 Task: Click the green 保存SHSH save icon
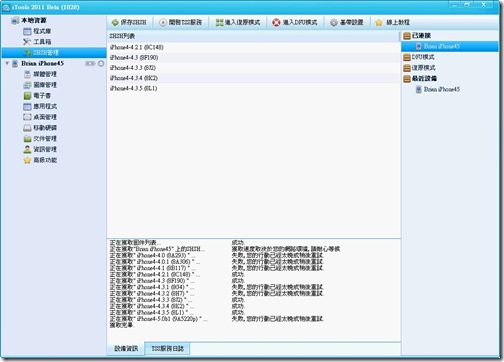tap(115, 22)
